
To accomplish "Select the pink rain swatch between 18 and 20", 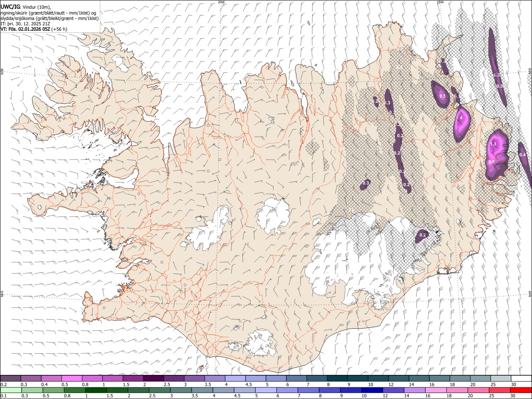I will coord(456,390).
